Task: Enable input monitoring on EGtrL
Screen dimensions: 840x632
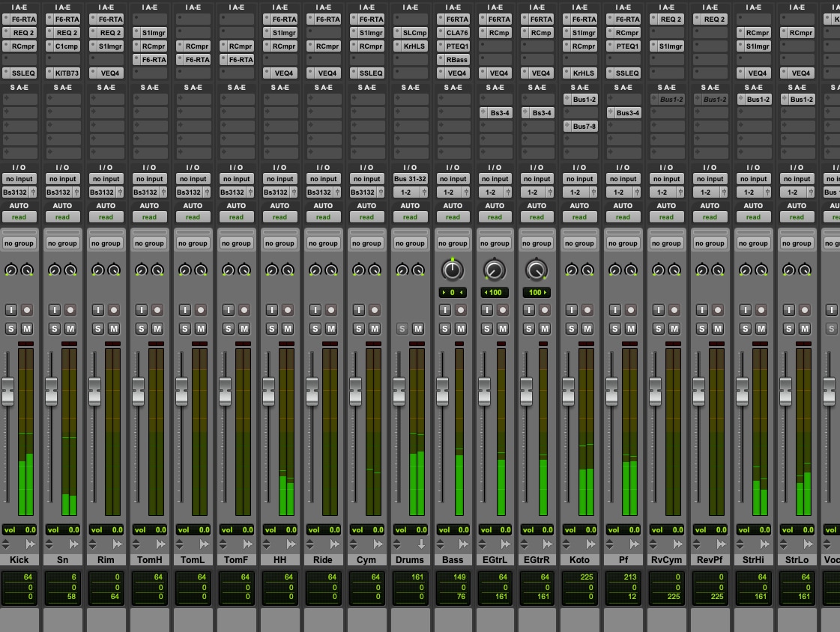Action: coord(486,310)
